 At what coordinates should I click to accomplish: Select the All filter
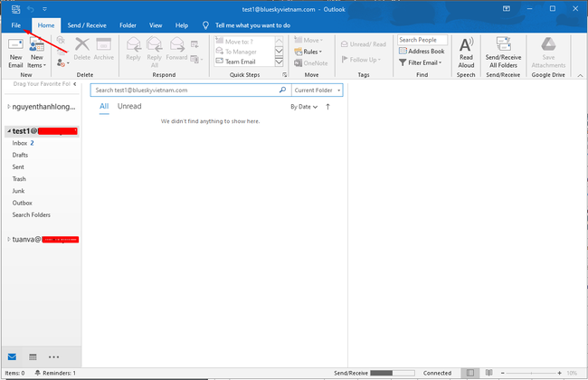coord(104,106)
